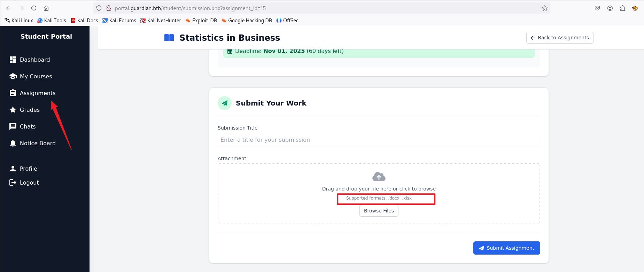
Task: Click the blue book icon beside the title
Action: [169, 38]
